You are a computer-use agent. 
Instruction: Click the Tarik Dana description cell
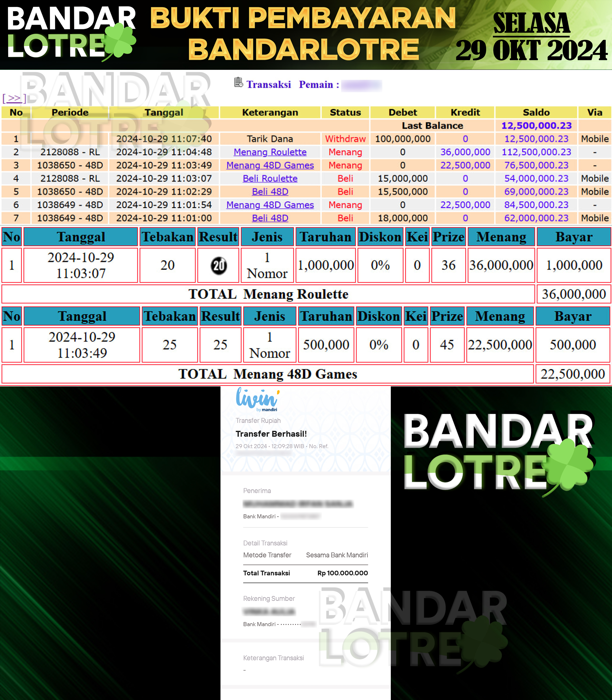(x=270, y=139)
